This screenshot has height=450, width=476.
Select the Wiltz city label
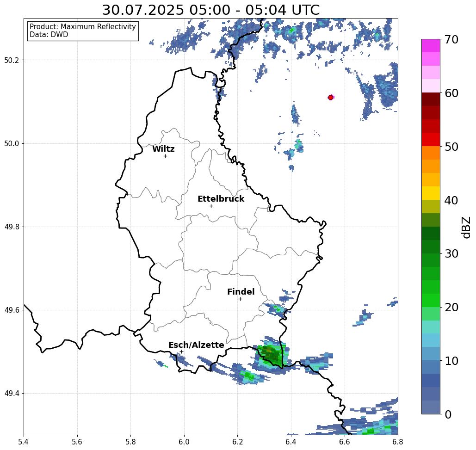click(163, 149)
